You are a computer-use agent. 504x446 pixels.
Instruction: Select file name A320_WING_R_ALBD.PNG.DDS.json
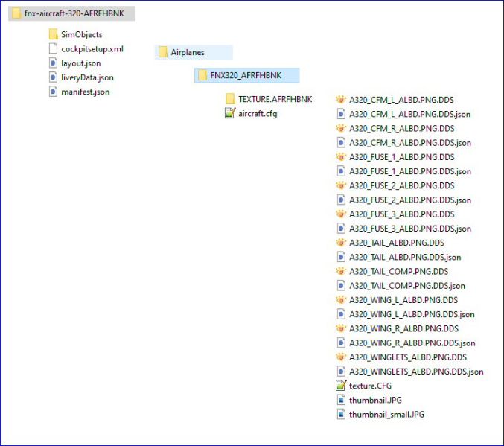[x=412, y=343]
